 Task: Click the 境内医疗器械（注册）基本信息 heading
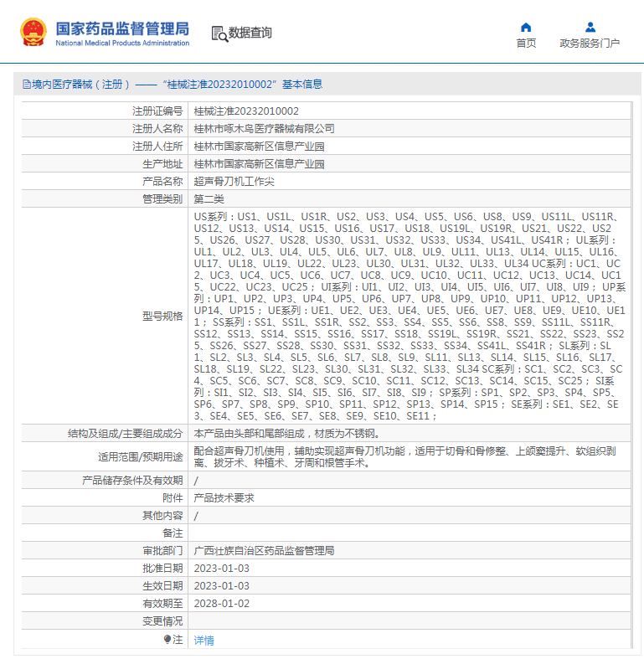pyautogui.click(x=177, y=85)
